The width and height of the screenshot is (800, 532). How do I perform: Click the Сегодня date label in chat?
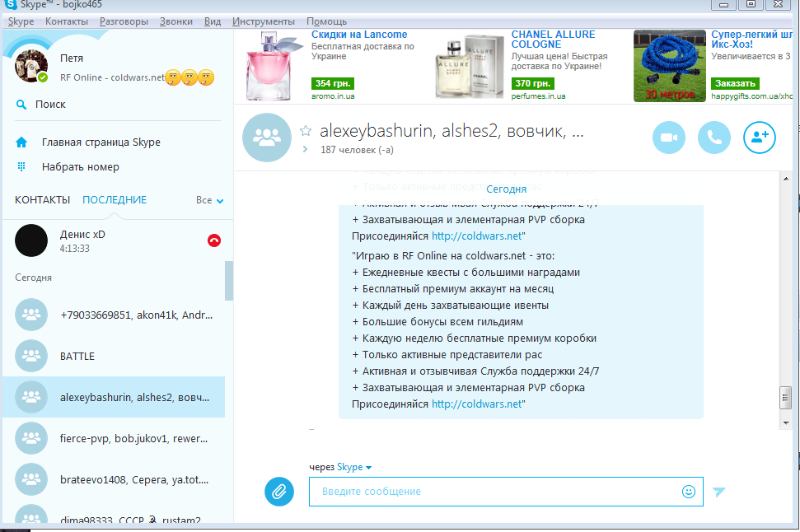[x=506, y=189]
